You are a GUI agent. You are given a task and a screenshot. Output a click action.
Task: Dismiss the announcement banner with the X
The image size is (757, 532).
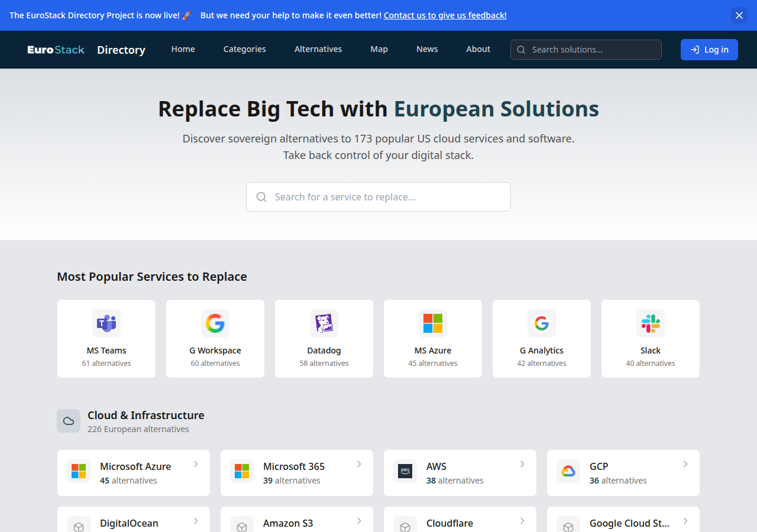739,15
